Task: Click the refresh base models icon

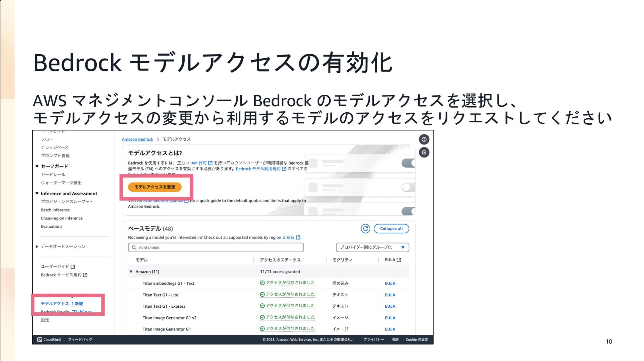Action: point(365,228)
